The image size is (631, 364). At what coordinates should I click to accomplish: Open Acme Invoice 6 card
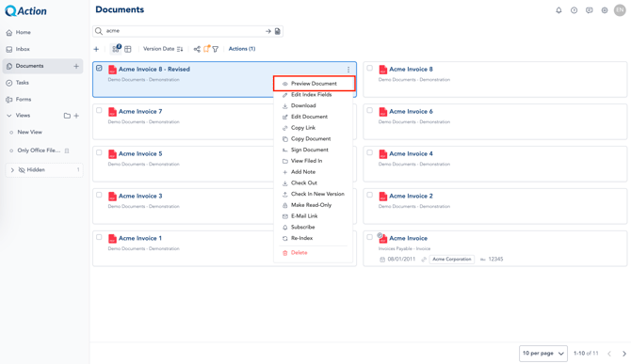[x=495, y=121]
